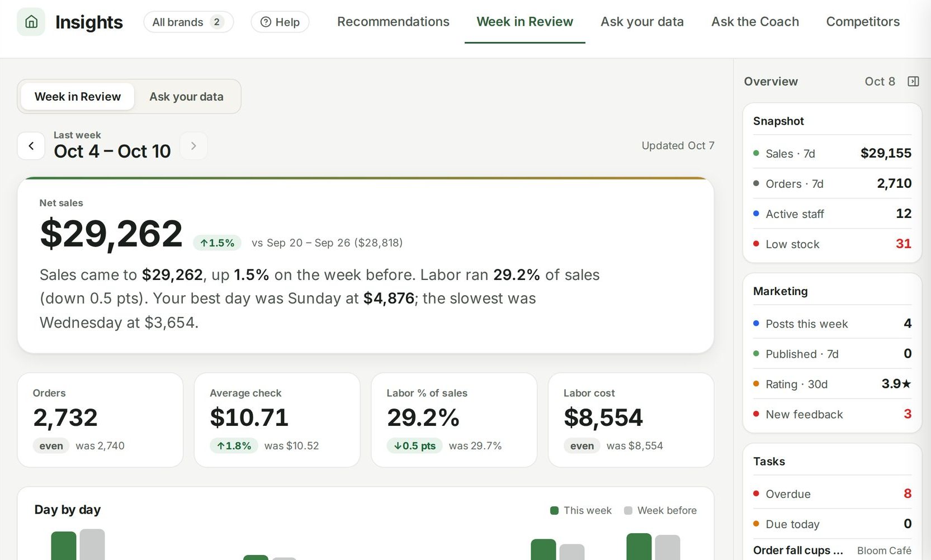Click the Labor % of sales card
The image size is (931, 560).
coord(454,420)
